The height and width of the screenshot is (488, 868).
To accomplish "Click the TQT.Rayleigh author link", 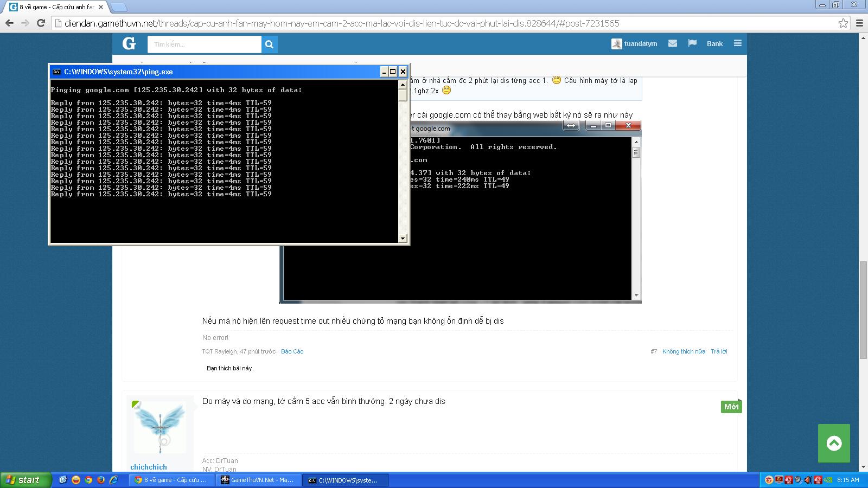I will (x=220, y=351).
